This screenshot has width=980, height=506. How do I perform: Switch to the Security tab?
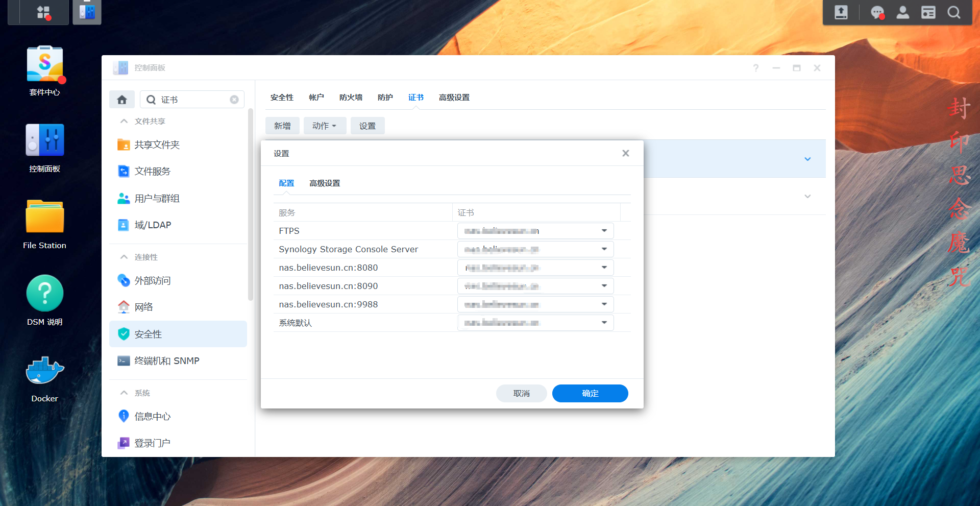click(x=282, y=98)
